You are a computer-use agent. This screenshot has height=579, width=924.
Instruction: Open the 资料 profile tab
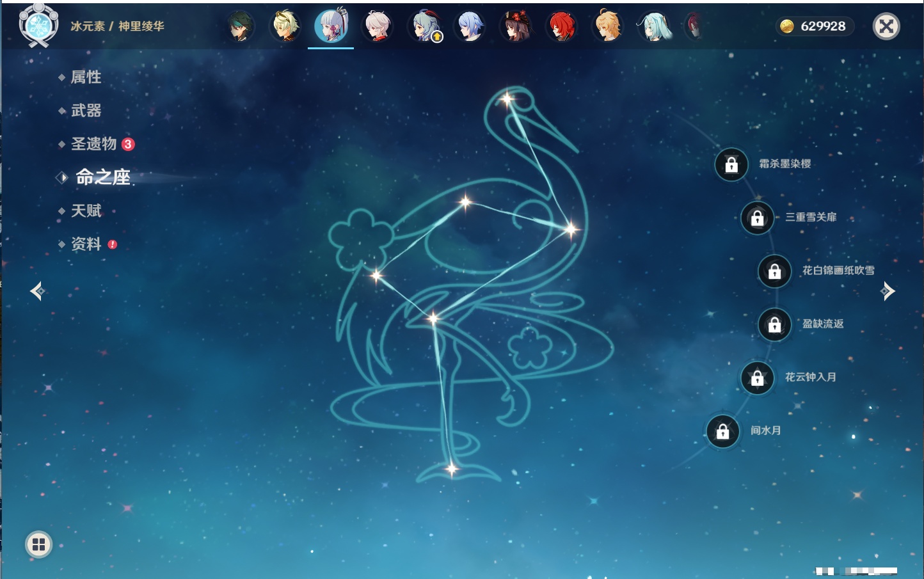coord(86,244)
